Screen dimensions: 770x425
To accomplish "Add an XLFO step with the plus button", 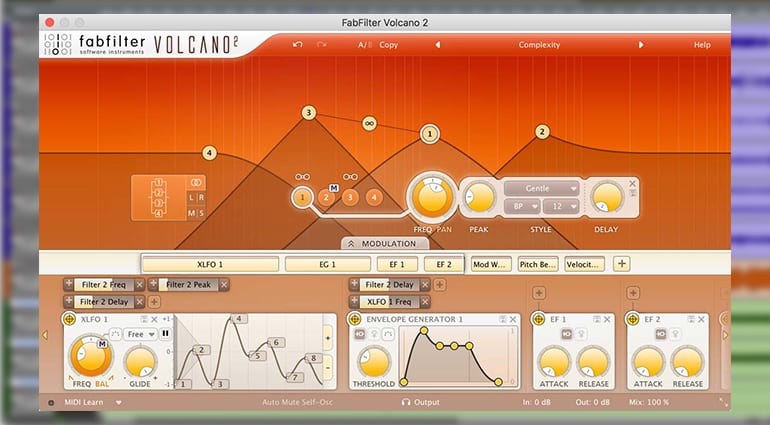I will coord(328,339).
